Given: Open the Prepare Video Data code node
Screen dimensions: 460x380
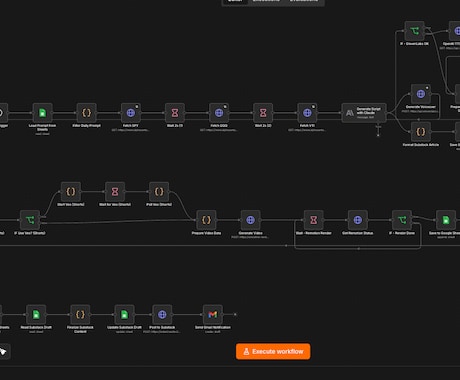Looking at the screenshot, I should (206, 220).
